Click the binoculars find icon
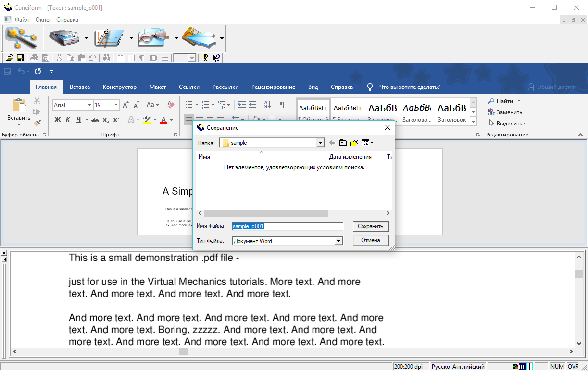This screenshot has width=588, height=371. [106, 58]
